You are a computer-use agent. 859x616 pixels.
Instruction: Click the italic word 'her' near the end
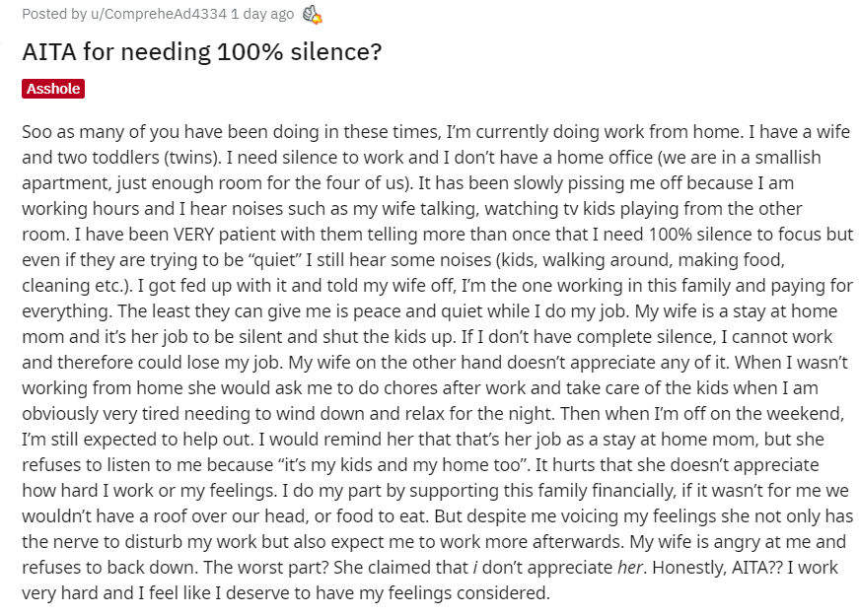(629, 568)
